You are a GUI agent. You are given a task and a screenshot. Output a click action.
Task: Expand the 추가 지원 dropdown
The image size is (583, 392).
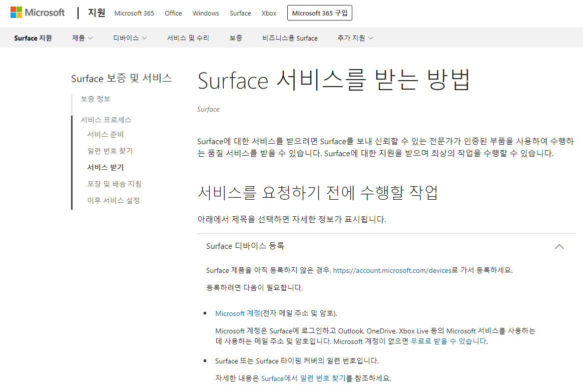point(355,38)
